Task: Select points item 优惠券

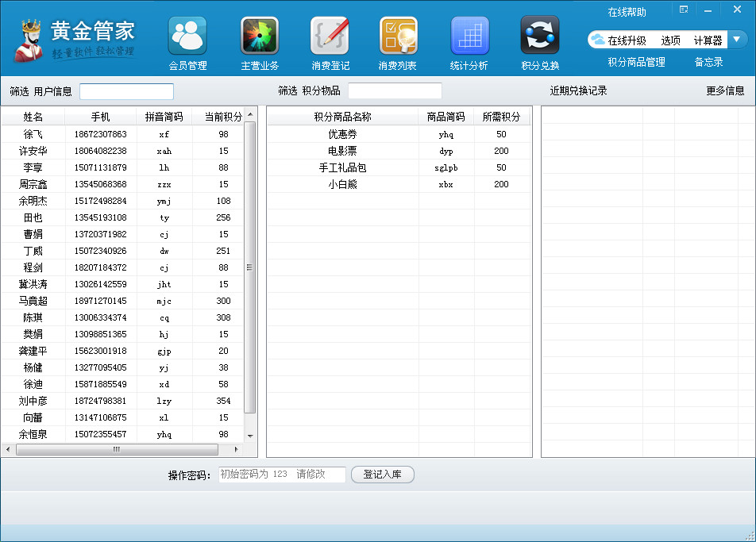Action: tap(399, 134)
